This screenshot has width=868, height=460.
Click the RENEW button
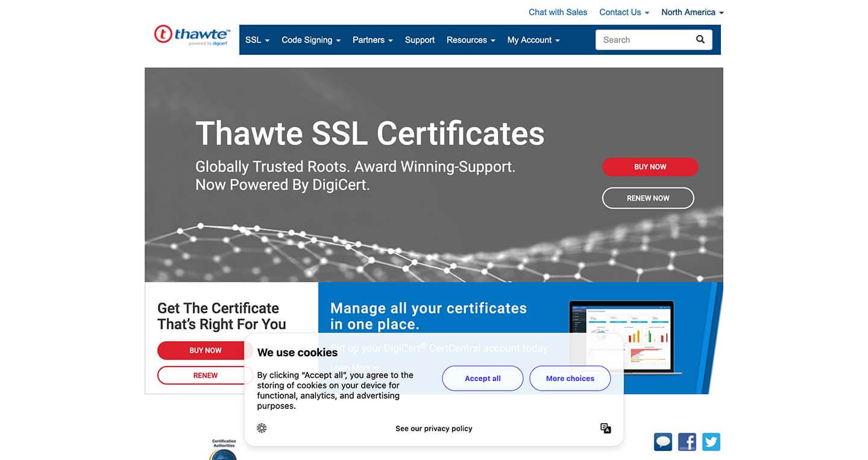[205, 376]
